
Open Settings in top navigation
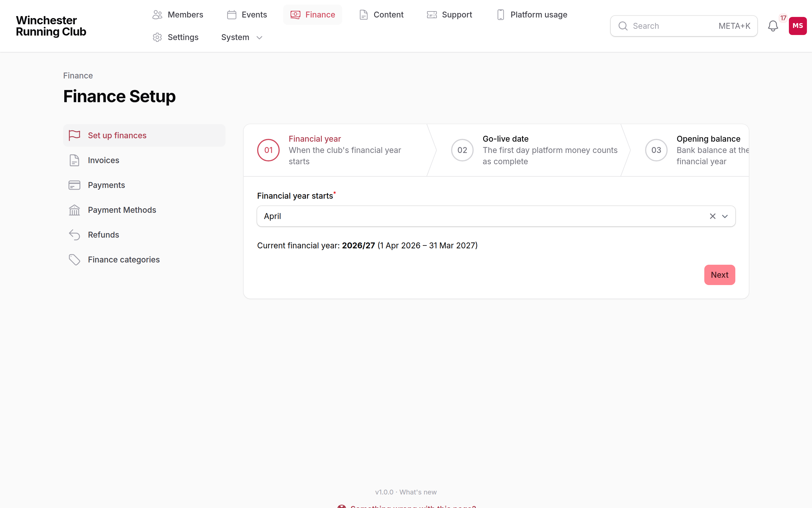pyautogui.click(x=175, y=37)
